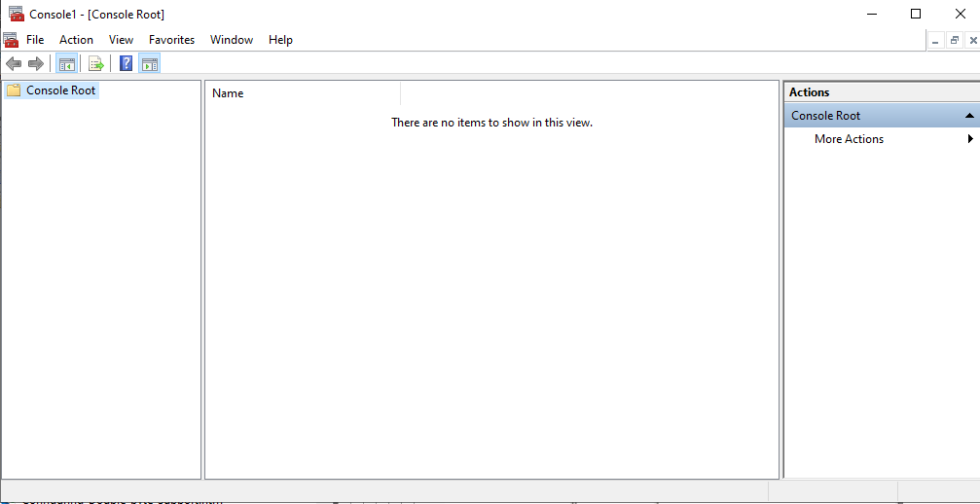Click the MMC icon in the title bar
The width and height of the screenshot is (980, 504).
click(x=17, y=14)
